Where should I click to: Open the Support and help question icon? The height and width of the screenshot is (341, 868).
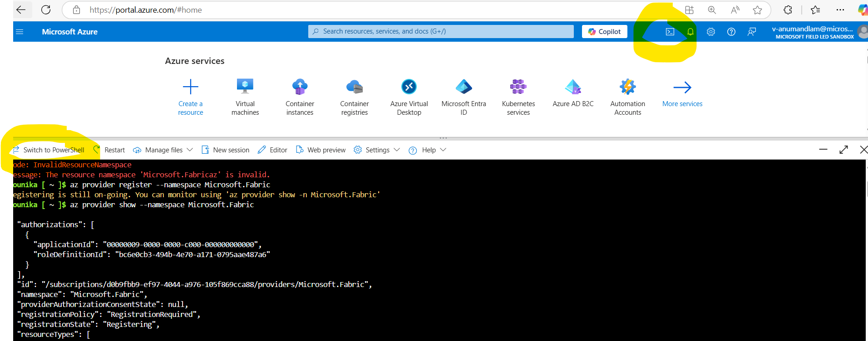[731, 32]
